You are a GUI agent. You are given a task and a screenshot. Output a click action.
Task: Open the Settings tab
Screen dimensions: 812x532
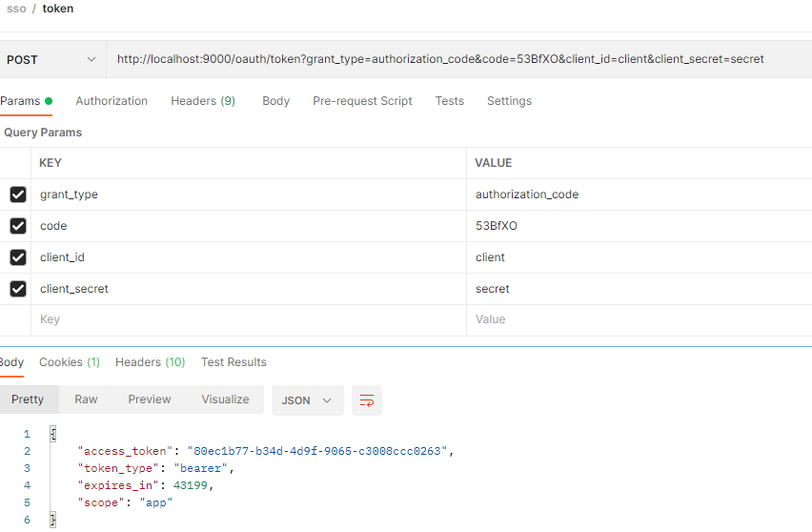pyautogui.click(x=509, y=101)
